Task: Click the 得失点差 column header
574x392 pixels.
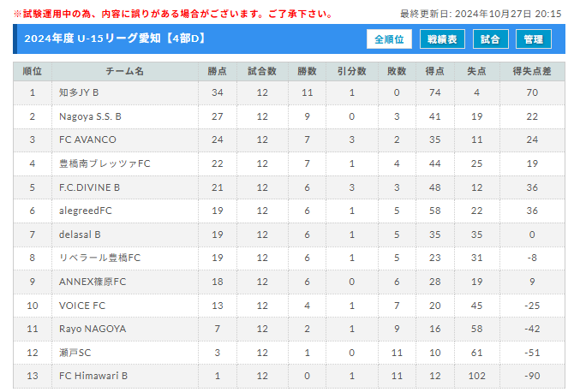Action: point(532,71)
